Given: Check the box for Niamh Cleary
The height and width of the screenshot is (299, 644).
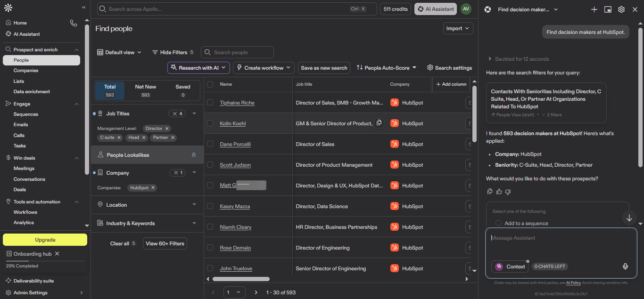Looking at the screenshot, I should 210,227.
